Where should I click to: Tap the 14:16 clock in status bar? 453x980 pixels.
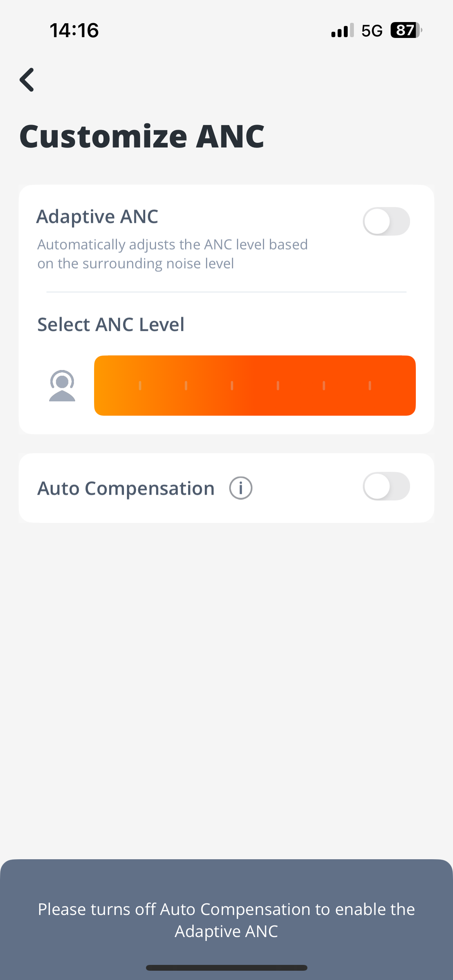74,30
